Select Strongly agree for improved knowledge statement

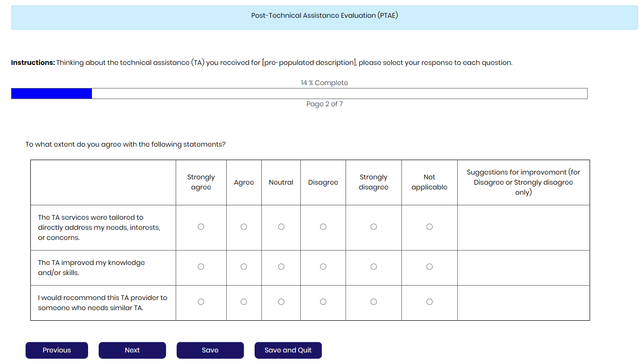tap(201, 267)
